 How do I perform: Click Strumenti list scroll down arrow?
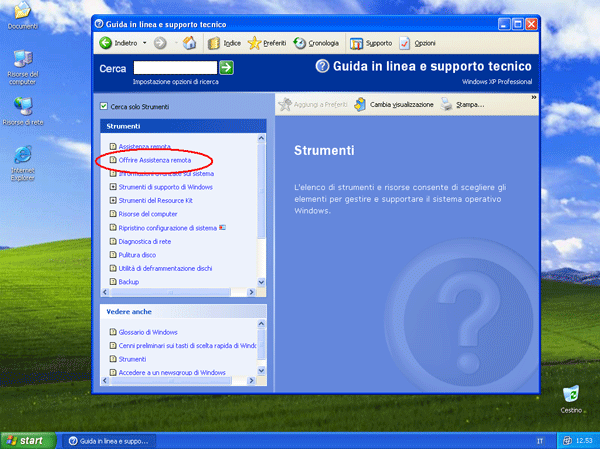(261, 282)
